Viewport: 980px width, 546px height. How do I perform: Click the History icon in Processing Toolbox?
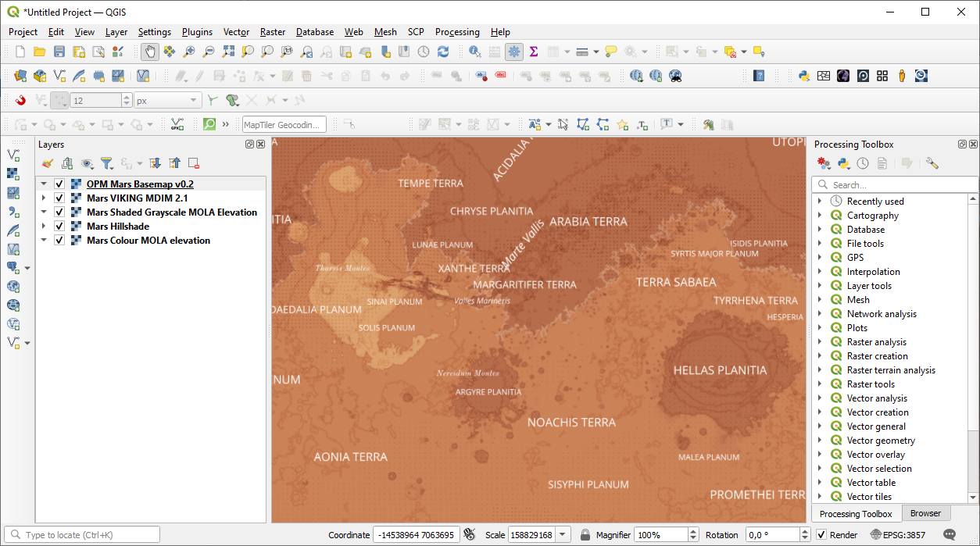[863, 163]
